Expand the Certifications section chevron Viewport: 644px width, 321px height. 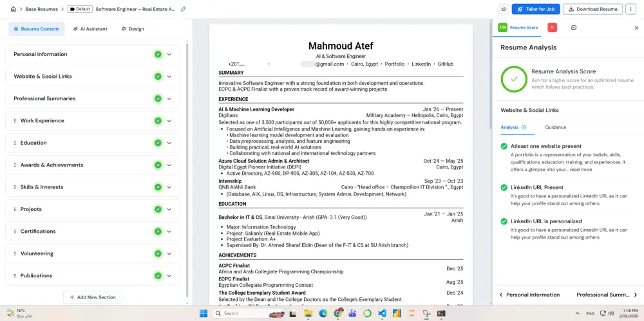169,232
